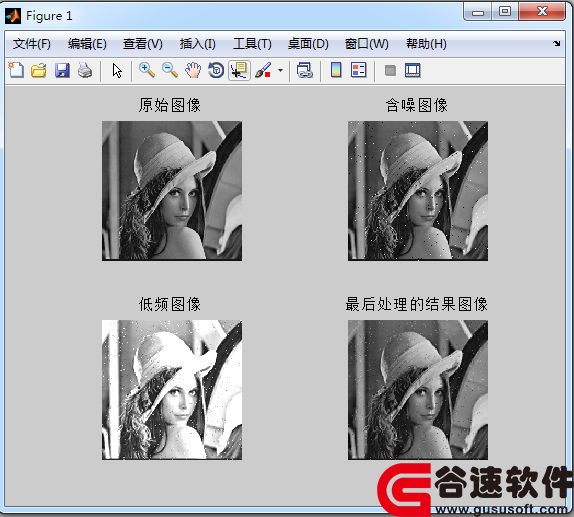The image size is (574, 517).
Task: Click the 最后处理的结果图像 subplot image
Action: 418,390
